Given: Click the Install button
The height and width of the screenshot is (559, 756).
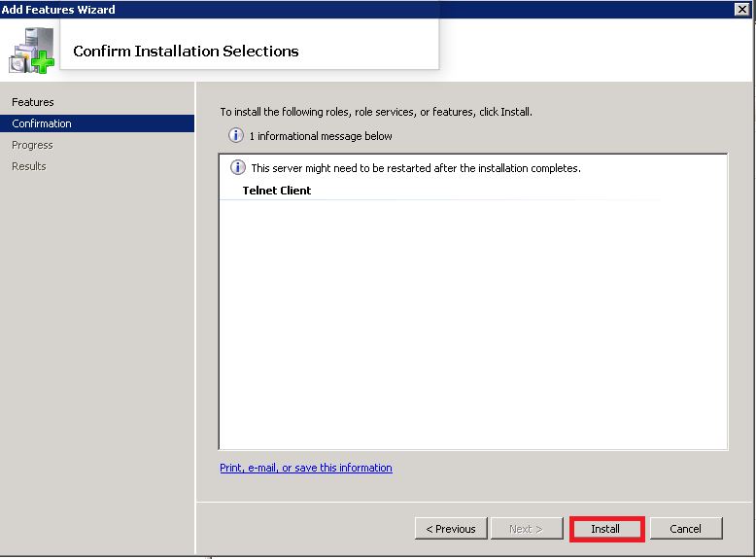Looking at the screenshot, I should (x=606, y=529).
